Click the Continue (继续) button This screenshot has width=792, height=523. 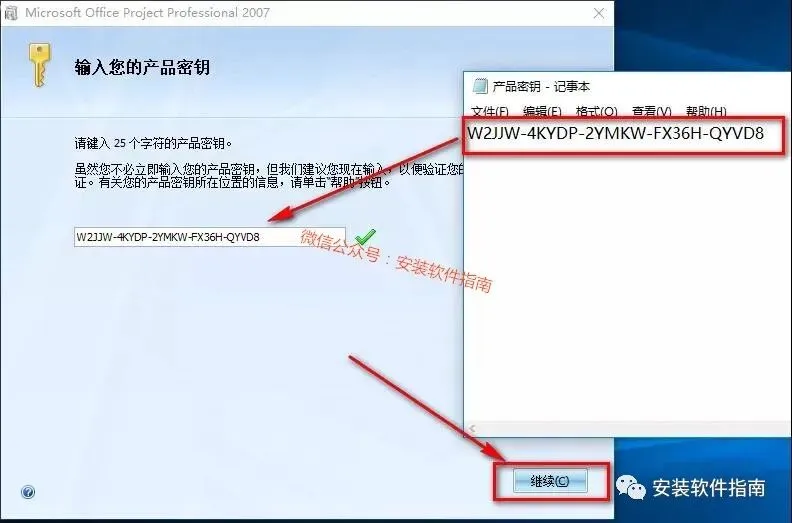click(550, 481)
